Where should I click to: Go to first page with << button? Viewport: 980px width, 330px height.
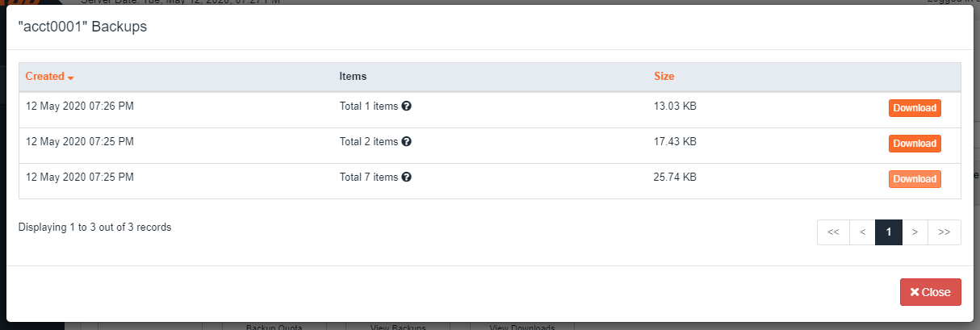click(x=833, y=232)
